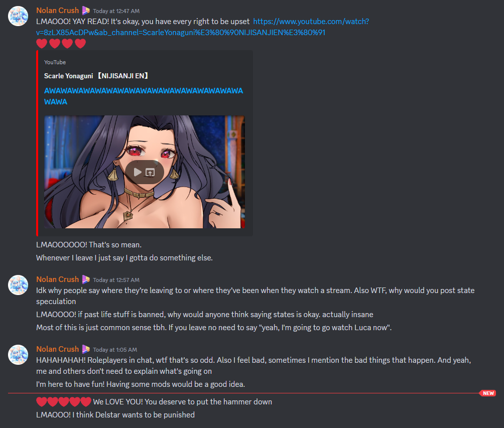The width and height of the screenshot is (504, 428).
Task: Click role badge beside 12:47 AM username
Action: point(86,11)
